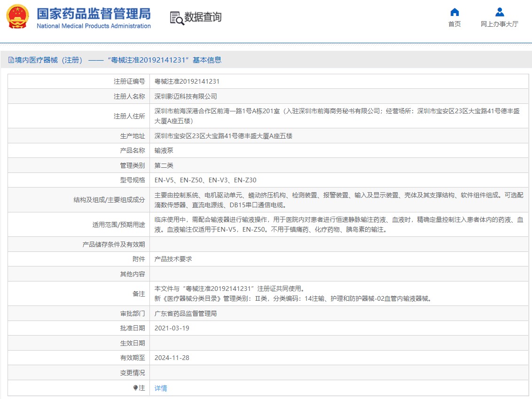Select registration number 粤械注准20192141231 cell
Screen dimensions: 532x399
(x=187, y=81)
